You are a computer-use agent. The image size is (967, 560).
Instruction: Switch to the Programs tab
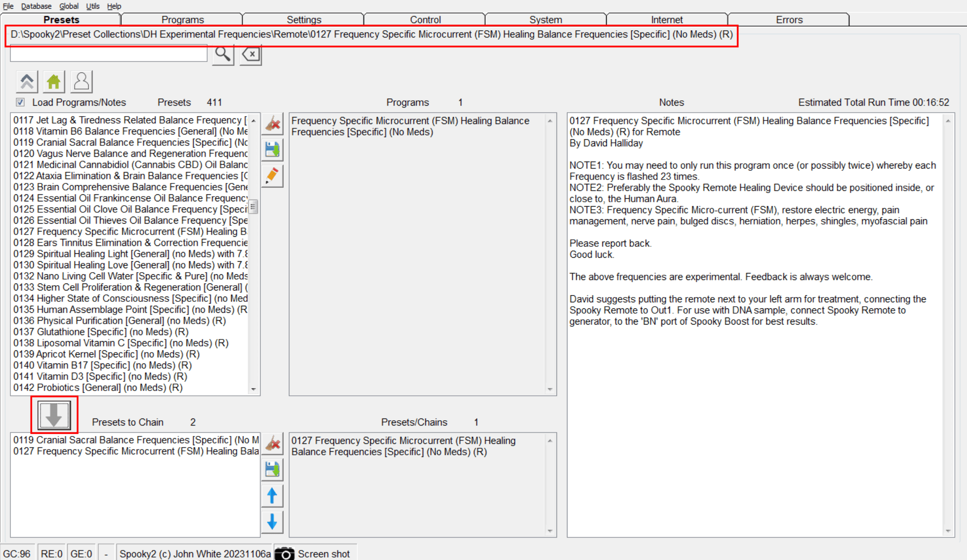pos(182,20)
